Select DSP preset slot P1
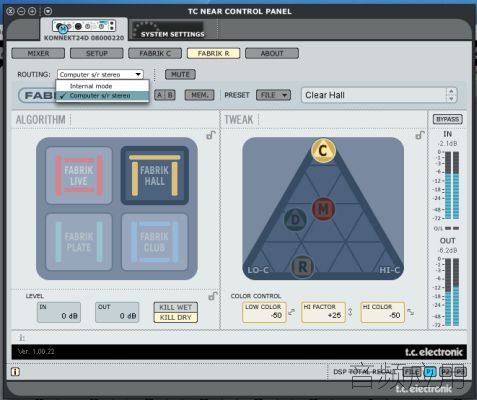 tap(430, 372)
